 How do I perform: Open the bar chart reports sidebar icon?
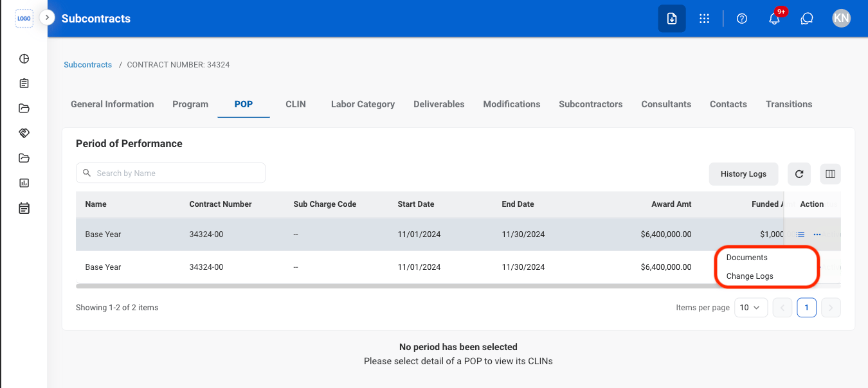[x=24, y=183]
